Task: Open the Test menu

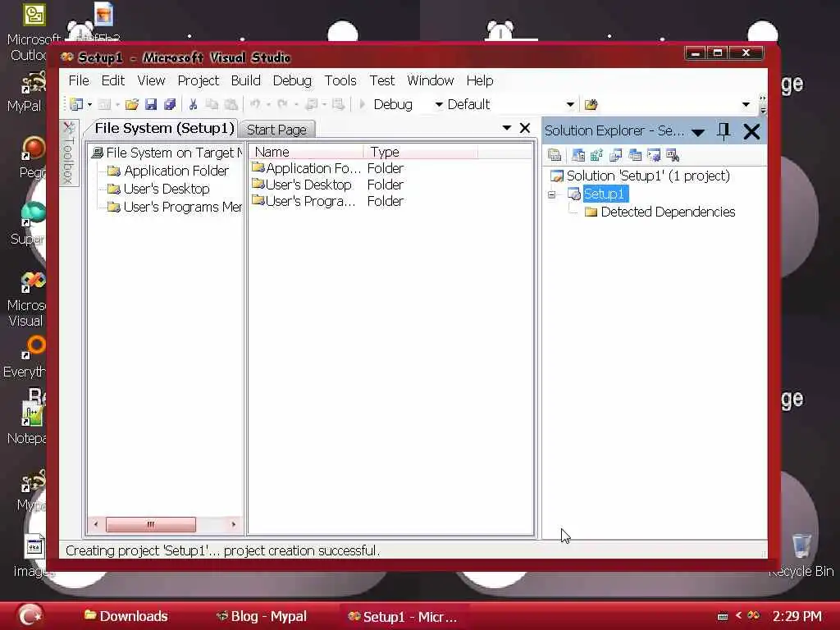Action: pos(382,80)
